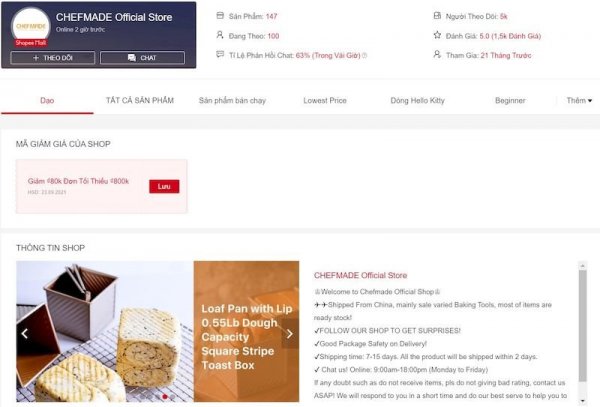Follow the shop with the THEO DÕI button
Image resolution: width=600 pixels, height=407 pixels.
(x=53, y=58)
